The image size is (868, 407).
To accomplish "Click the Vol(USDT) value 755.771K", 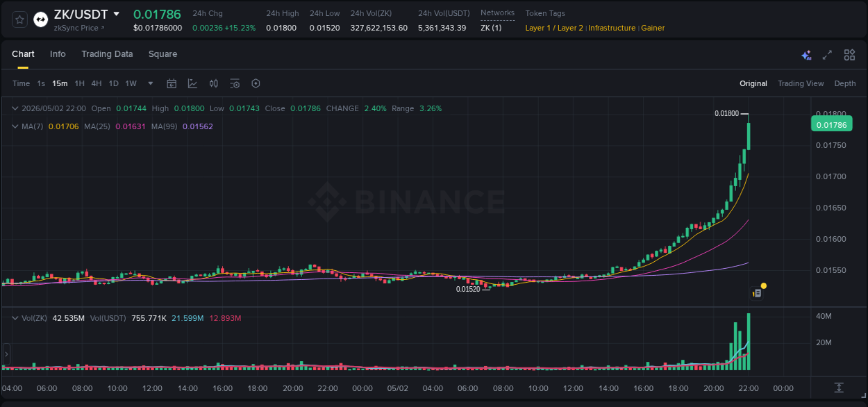I will coord(149,318).
